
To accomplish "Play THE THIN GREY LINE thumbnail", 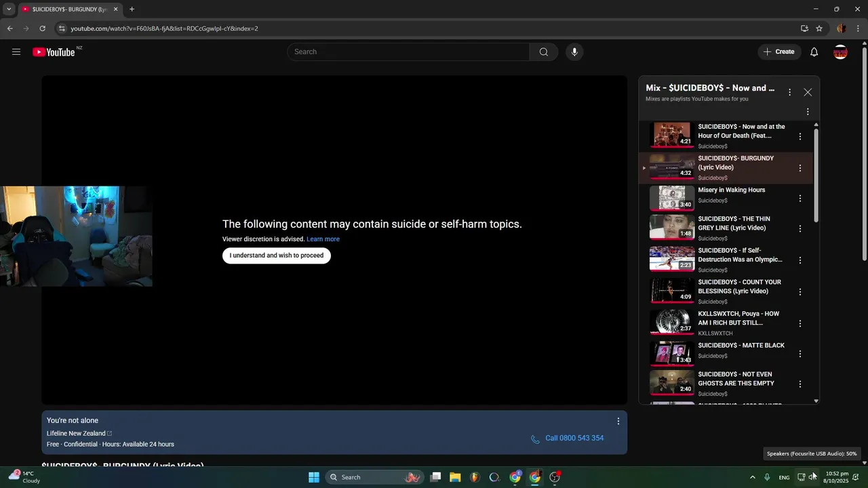I will click(x=672, y=227).
